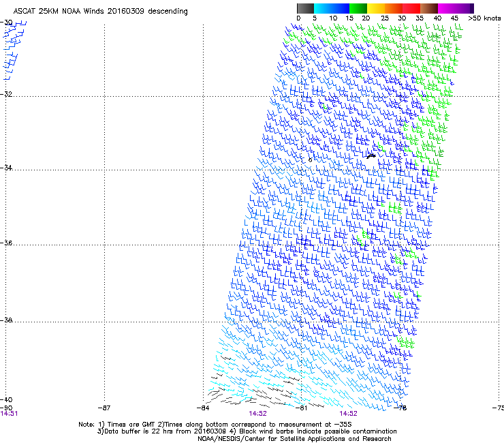Click the gray 0-5 knots color swatch

coord(305,8)
